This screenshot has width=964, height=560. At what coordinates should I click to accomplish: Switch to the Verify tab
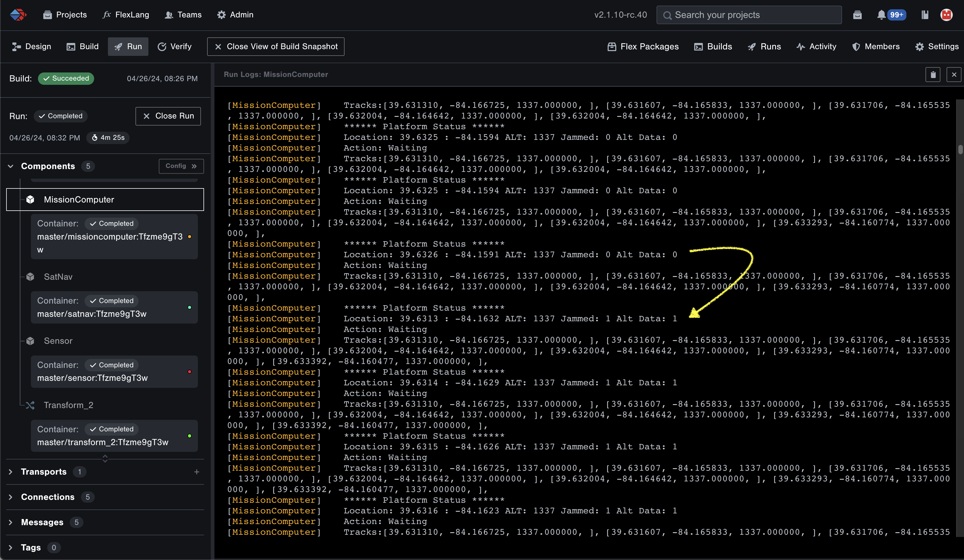(x=175, y=47)
